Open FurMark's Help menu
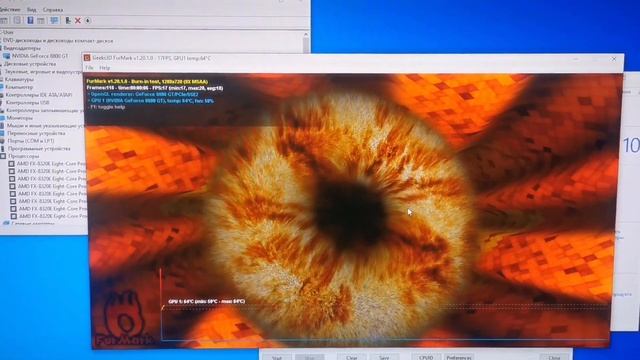The height and width of the screenshot is (360, 640). (105, 67)
